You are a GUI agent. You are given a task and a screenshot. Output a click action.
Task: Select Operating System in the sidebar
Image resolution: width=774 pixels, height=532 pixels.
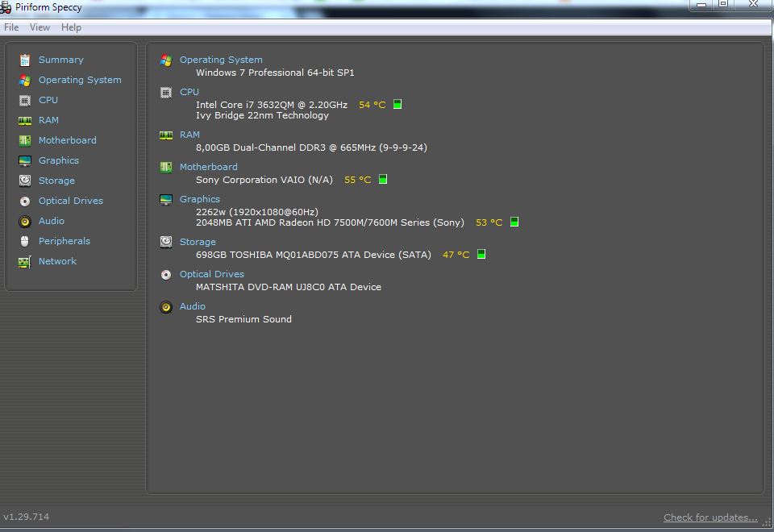[x=80, y=80]
